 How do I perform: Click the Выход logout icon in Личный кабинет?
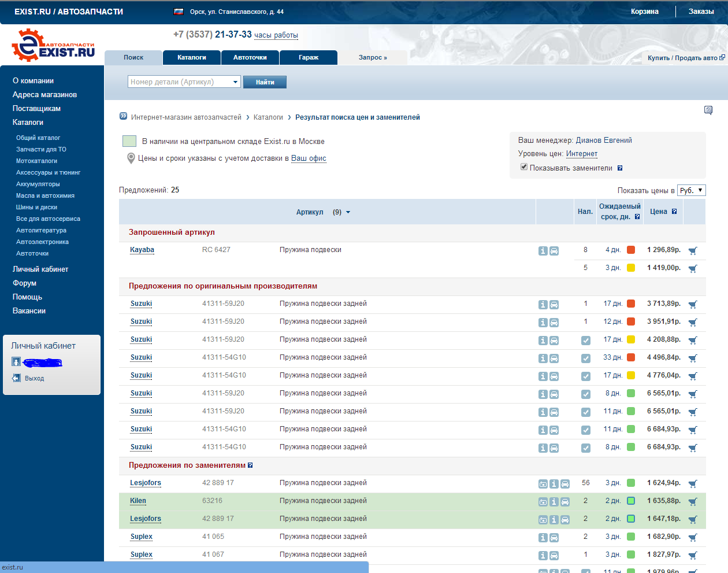click(16, 378)
